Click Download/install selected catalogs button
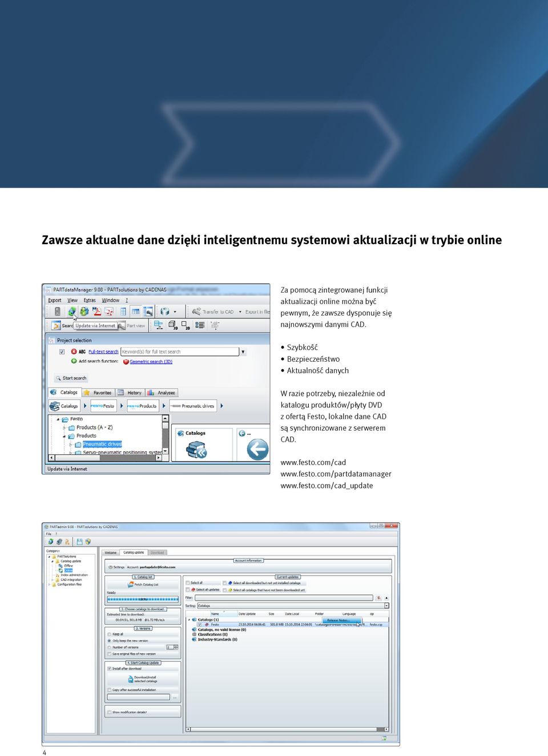 [143, 679]
